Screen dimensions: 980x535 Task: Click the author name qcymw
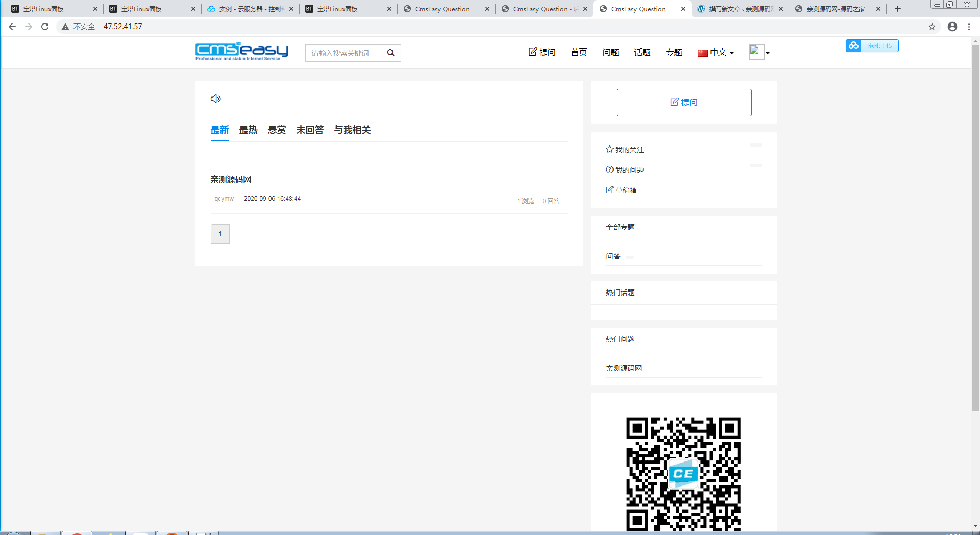pyautogui.click(x=224, y=199)
